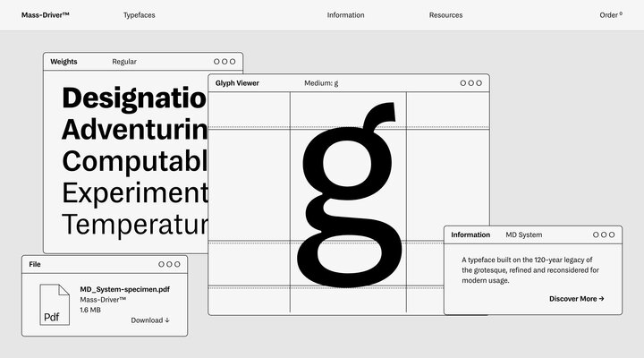Select the bold Designation sample text

pyautogui.click(x=134, y=98)
